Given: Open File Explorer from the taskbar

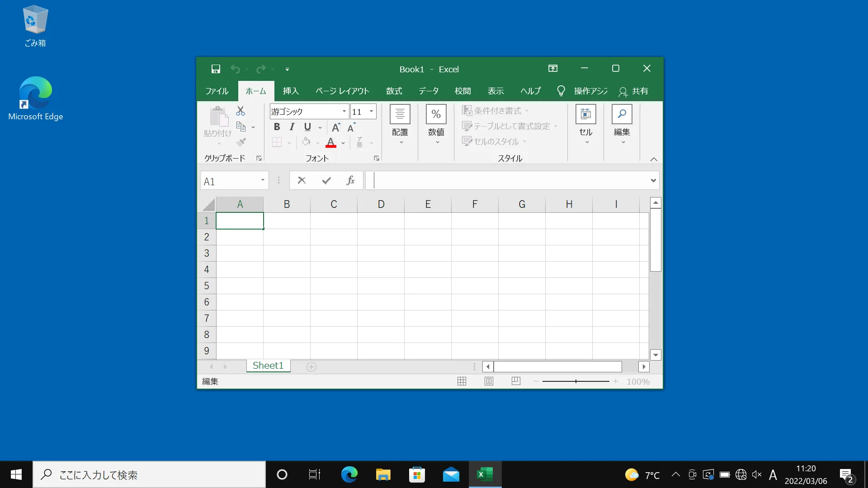Looking at the screenshot, I should pos(383,474).
